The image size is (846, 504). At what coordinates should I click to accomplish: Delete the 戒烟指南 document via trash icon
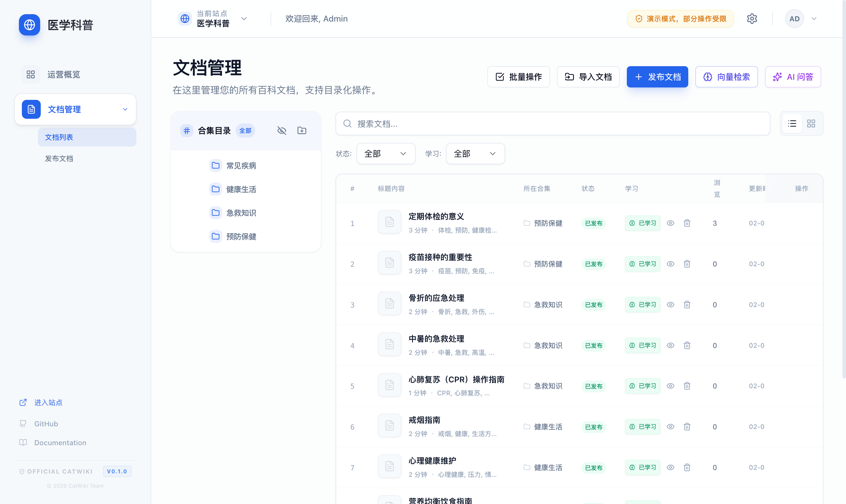687,427
